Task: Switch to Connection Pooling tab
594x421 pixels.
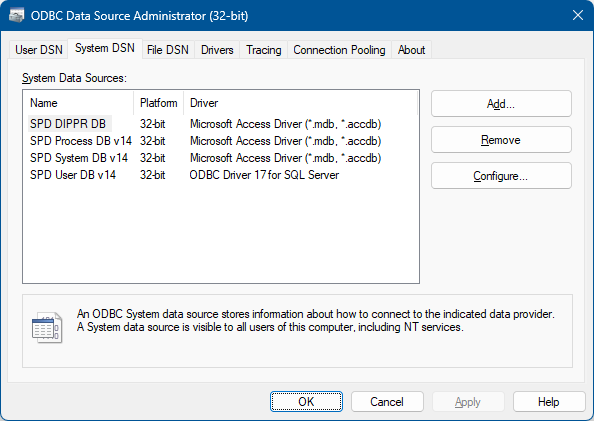Action: click(x=339, y=50)
